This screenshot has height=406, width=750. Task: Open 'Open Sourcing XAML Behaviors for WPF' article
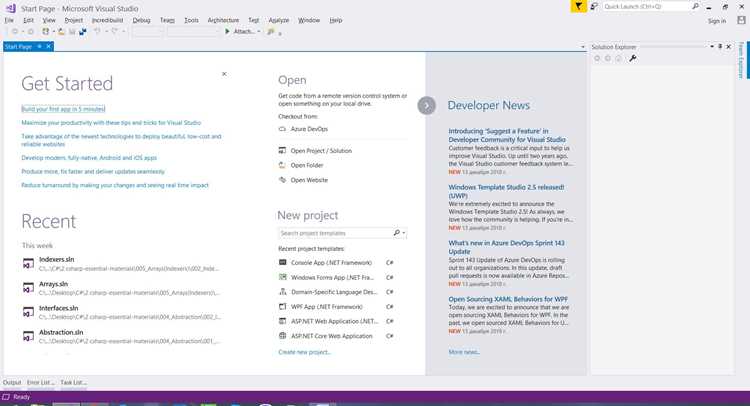tap(508, 299)
